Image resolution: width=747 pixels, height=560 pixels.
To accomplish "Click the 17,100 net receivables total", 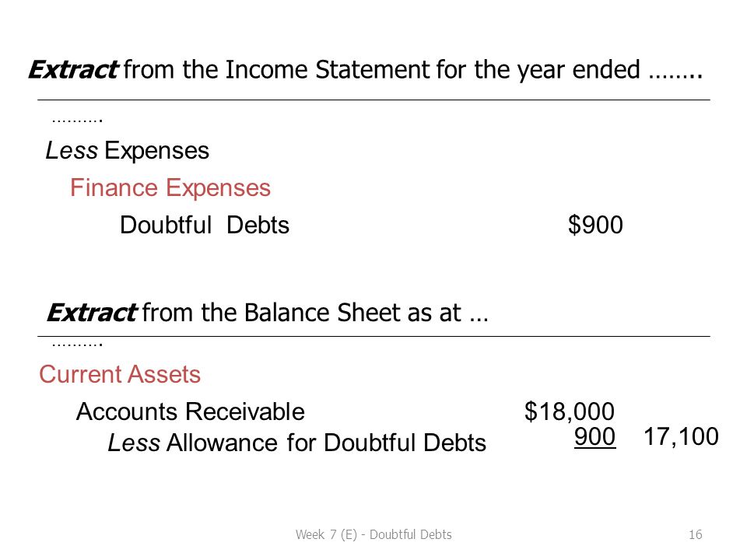I will click(681, 436).
